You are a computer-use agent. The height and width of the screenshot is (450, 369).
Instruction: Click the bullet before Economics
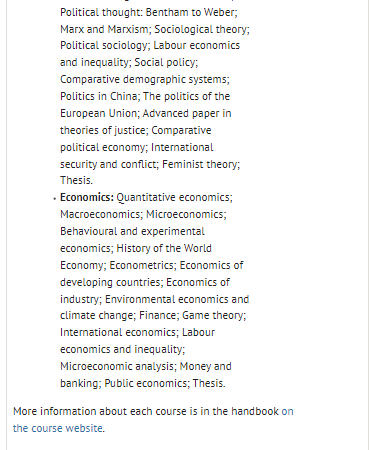pos(54,199)
